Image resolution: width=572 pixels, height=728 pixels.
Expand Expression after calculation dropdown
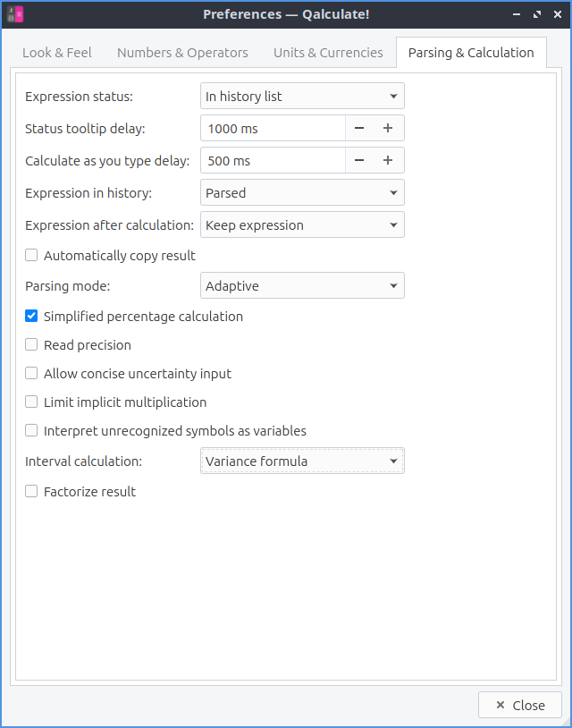coord(302,225)
